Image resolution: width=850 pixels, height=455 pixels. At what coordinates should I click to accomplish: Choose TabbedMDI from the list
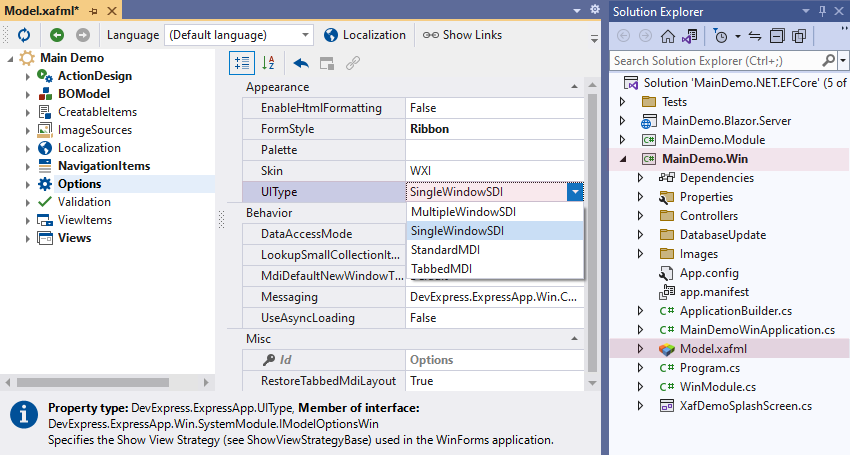click(495, 269)
